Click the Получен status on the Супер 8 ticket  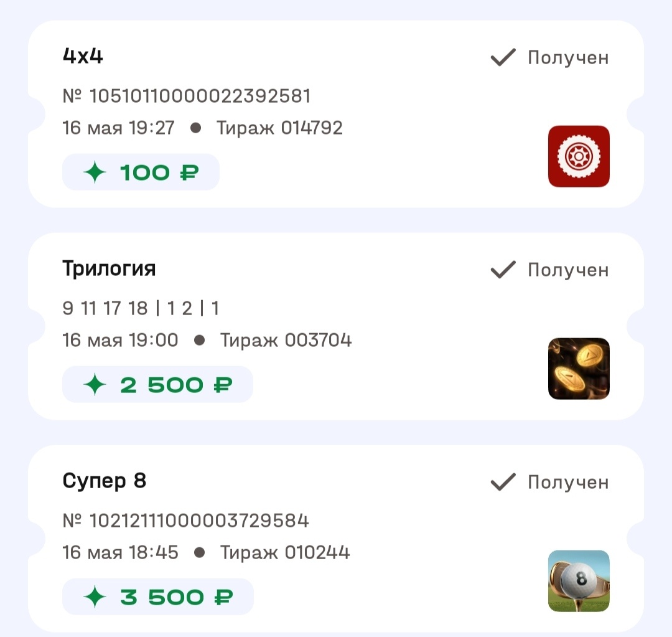tap(568, 482)
